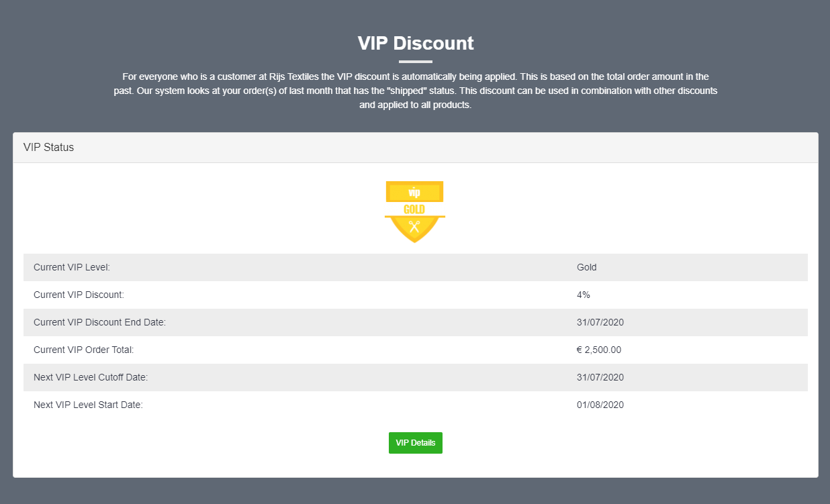830x504 pixels.
Task: Click the Gold level value
Action: (587, 267)
